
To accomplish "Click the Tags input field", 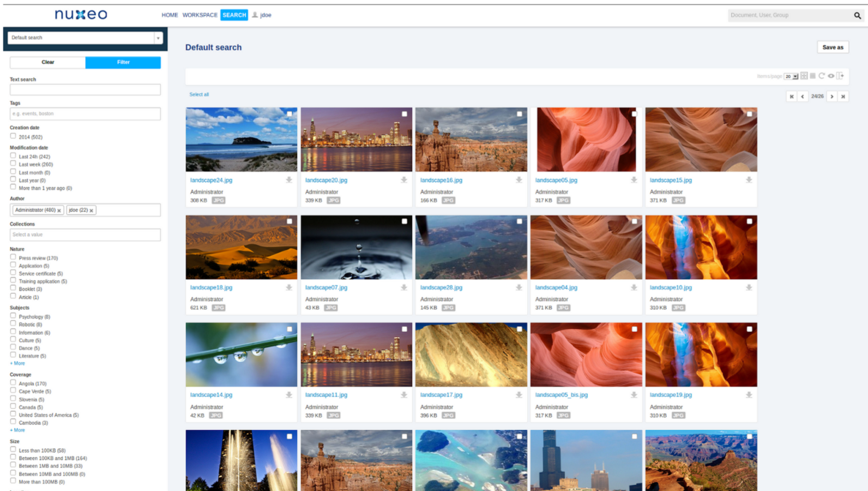I will coord(85,113).
